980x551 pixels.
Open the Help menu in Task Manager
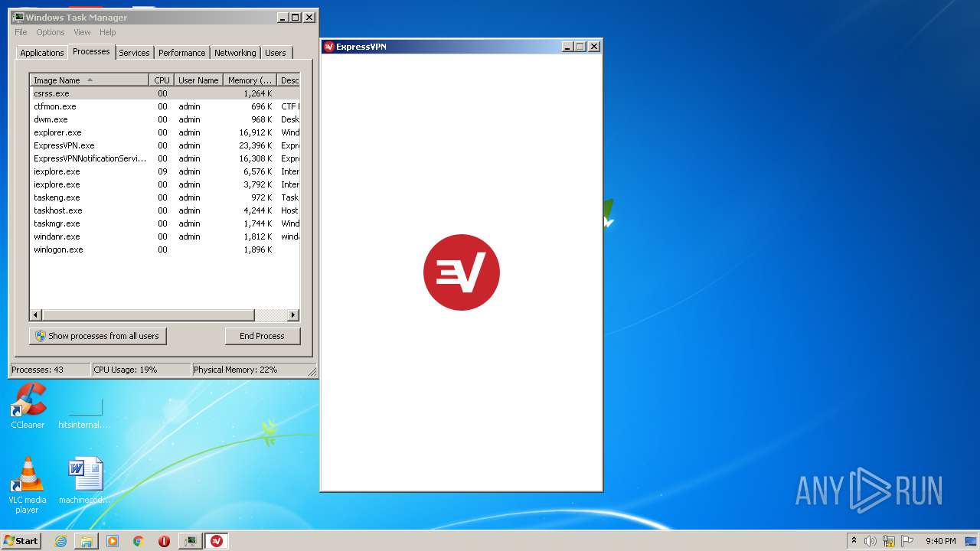tap(108, 32)
